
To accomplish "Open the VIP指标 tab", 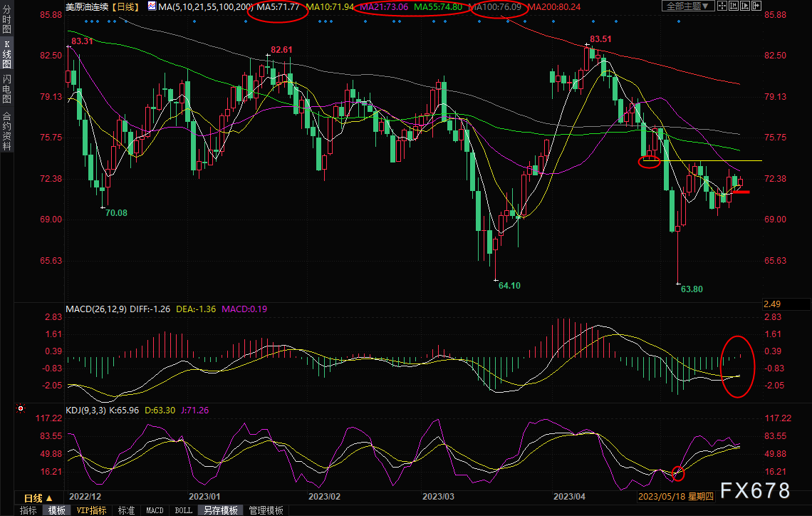I will (x=92, y=510).
